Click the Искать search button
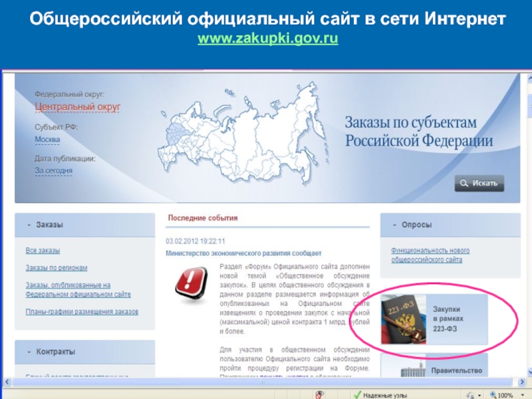 click(479, 184)
